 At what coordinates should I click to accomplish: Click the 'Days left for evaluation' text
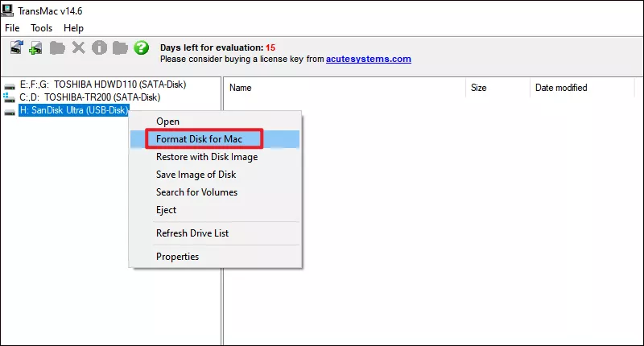pyautogui.click(x=212, y=47)
